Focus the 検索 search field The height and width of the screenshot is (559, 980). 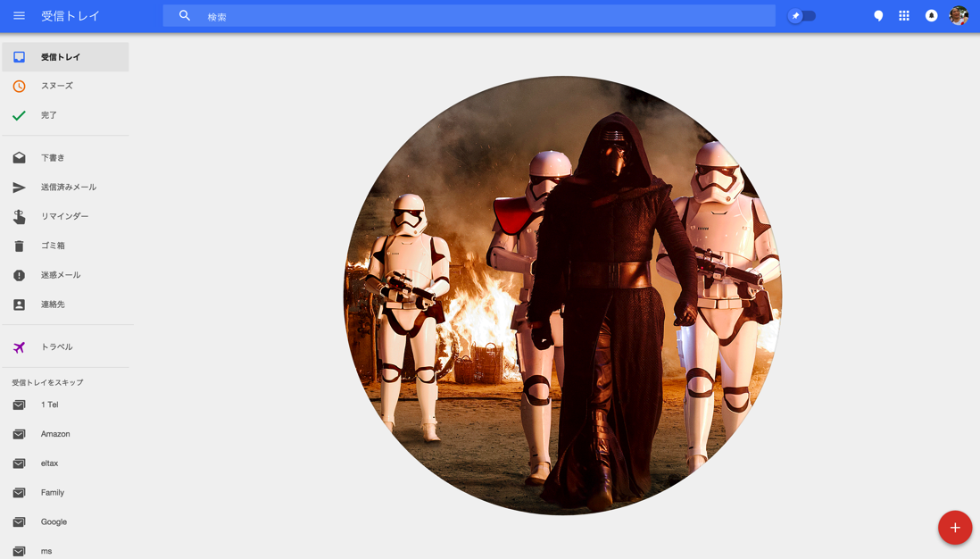469,16
